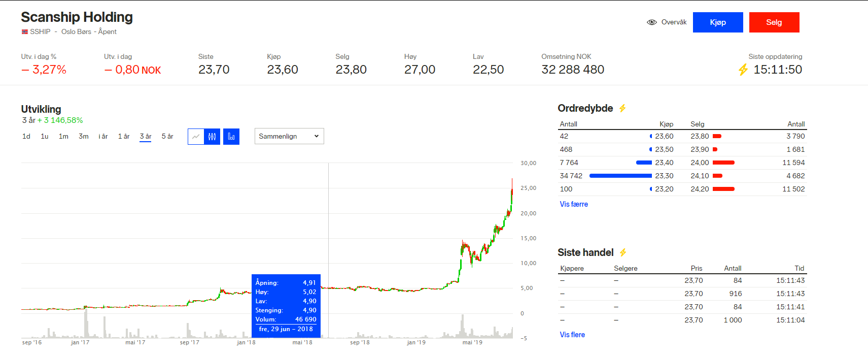Click red sell bar for 24,20
Viewport: 868px width, 355px height.
(x=723, y=189)
